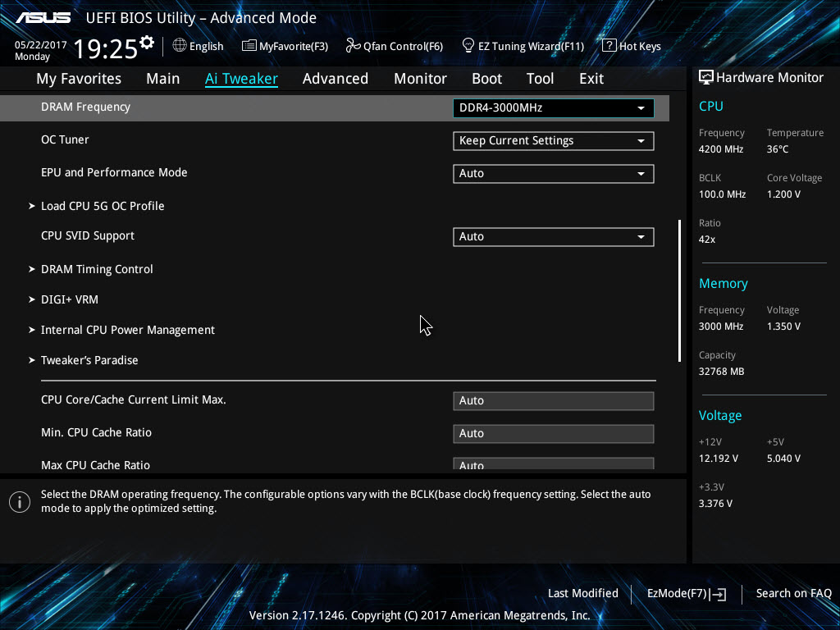840x630 pixels.
Task: Click the Qfan Control fan icon
Action: [353, 46]
